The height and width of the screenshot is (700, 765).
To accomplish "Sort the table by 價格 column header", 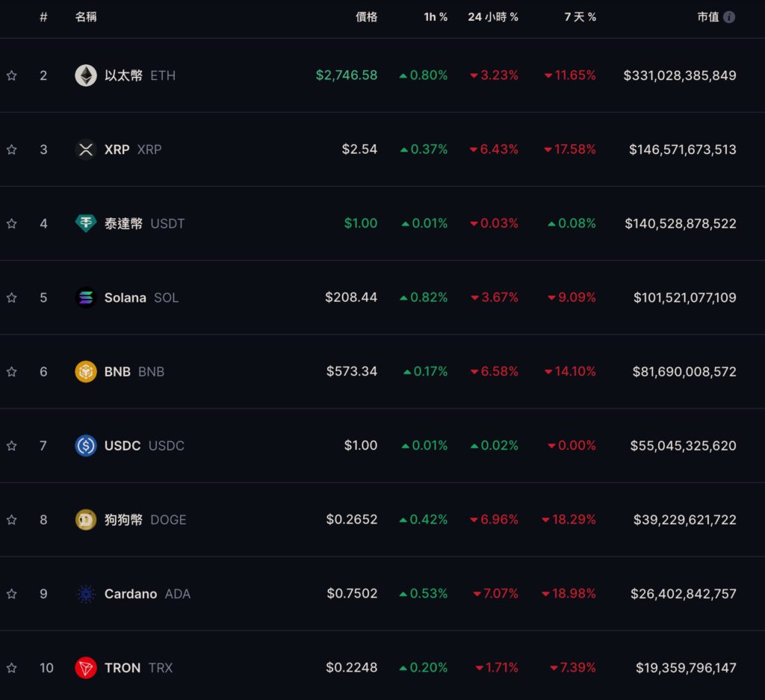I will pyautogui.click(x=366, y=17).
